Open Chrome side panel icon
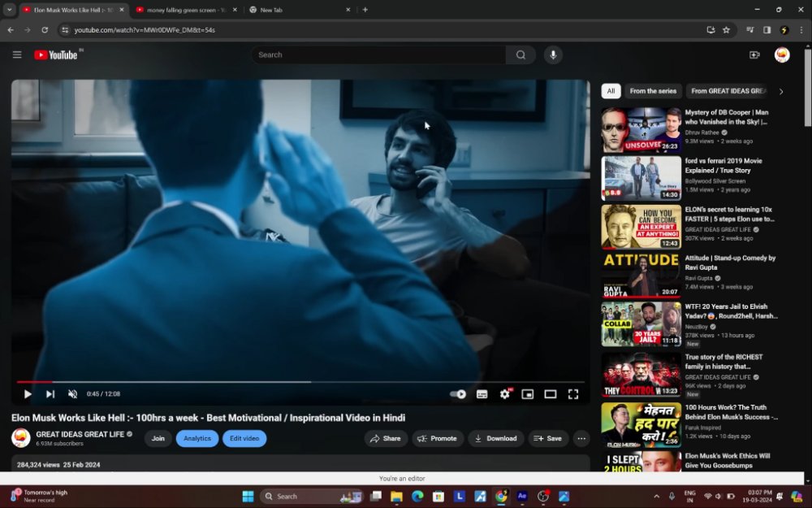This screenshot has height=508, width=812. click(767, 30)
